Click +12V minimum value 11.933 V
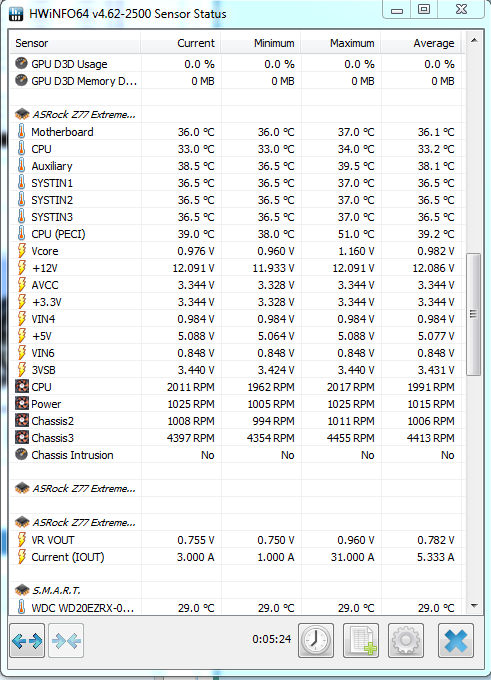The width and height of the screenshot is (491, 680). click(x=273, y=268)
